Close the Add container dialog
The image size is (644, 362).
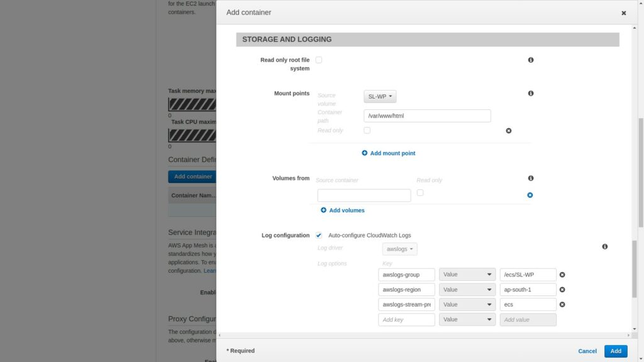pyautogui.click(x=623, y=13)
